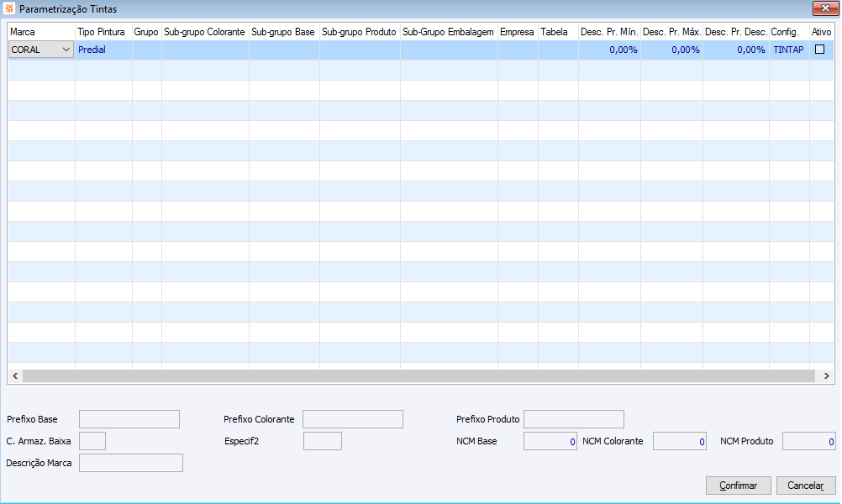Focus the Prefixo Produto input field
This screenshot has width=842, height=504.
574,419
